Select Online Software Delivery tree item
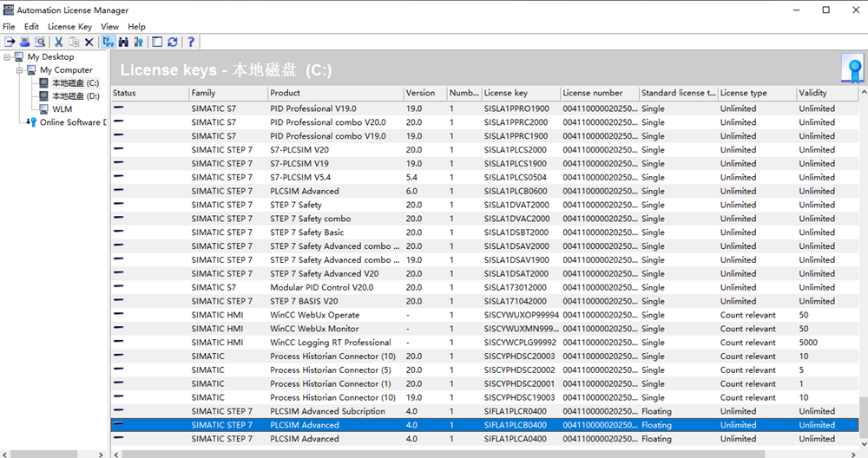The width and height of the screenshot is (868, 458). pyautogui.click(x=71, y=122)
